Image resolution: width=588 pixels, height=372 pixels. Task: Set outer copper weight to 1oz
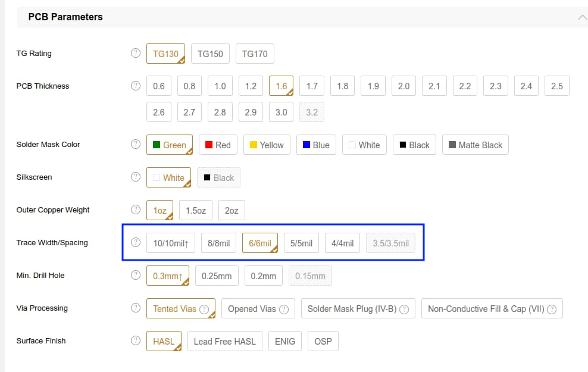[159, 210]
